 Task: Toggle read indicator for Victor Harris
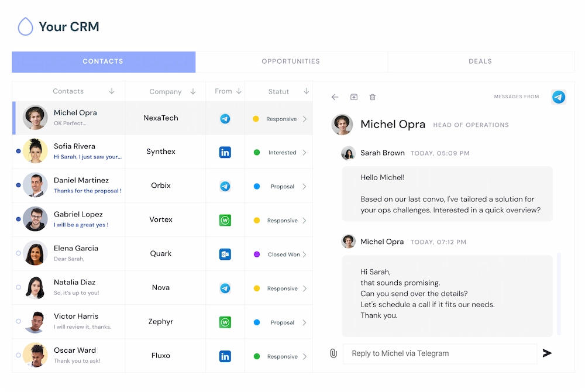18,321
